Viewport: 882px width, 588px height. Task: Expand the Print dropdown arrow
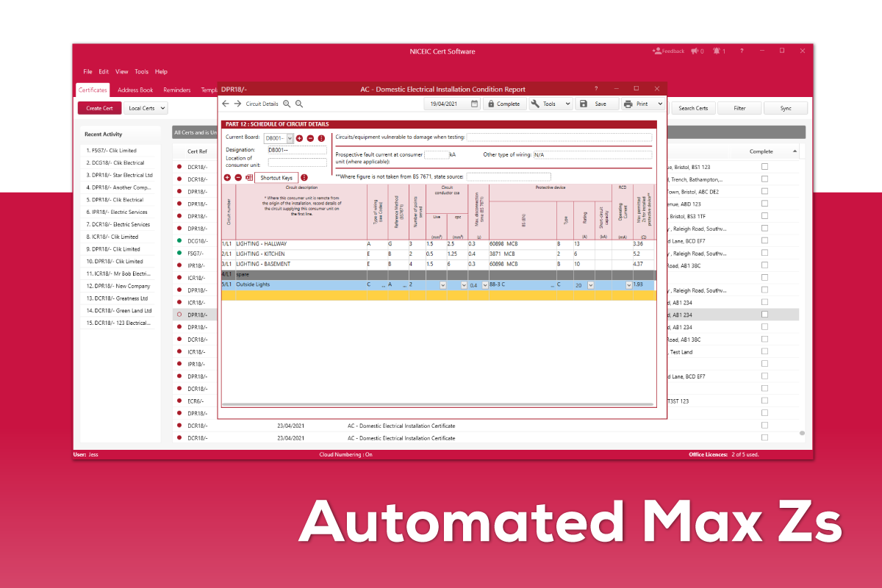(659, 104)
